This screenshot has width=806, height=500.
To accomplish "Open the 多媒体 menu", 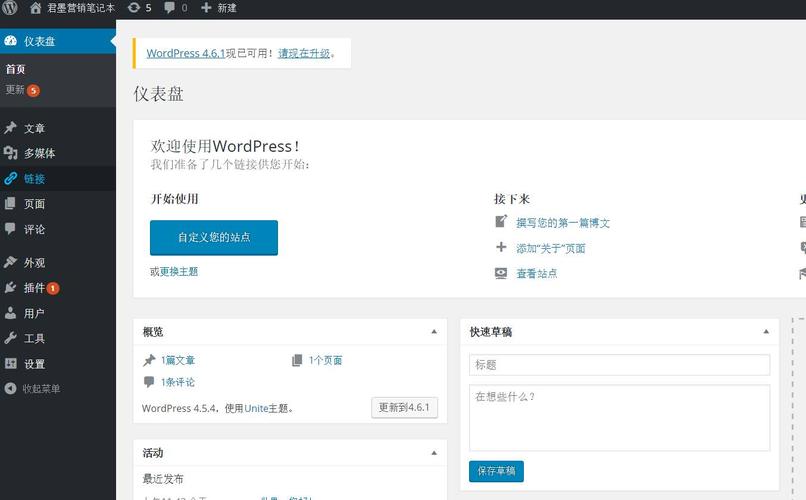I will pos(58,153).
